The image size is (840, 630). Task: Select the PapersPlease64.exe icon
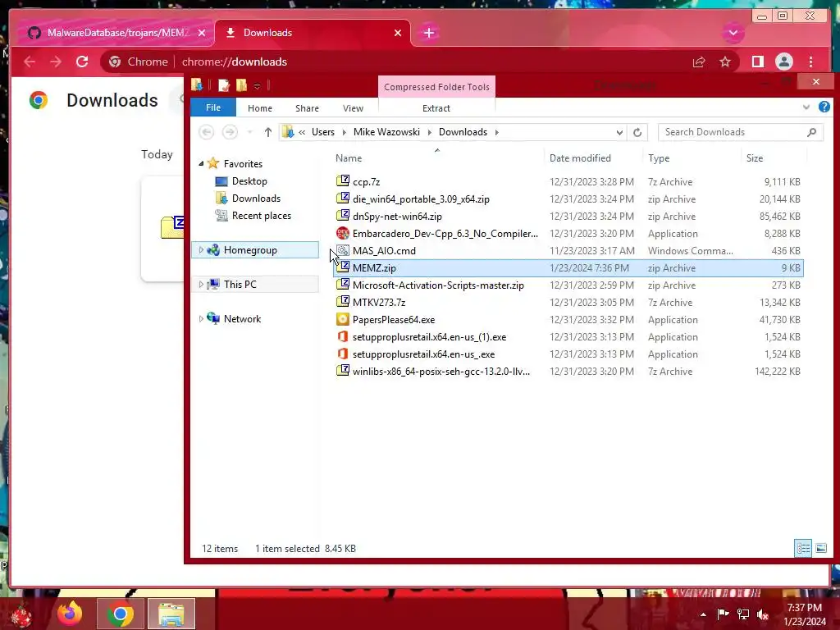coord(343,319)
